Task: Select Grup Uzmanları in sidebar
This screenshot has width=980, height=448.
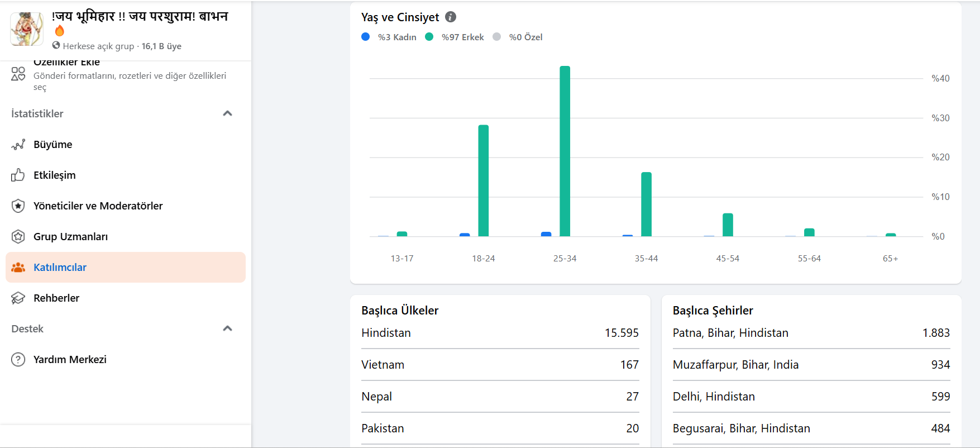Action: click(x=126, y=237)
